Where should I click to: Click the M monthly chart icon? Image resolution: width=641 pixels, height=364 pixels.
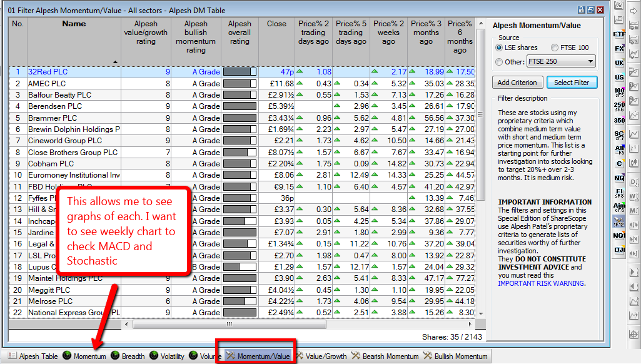pos(633,211)
